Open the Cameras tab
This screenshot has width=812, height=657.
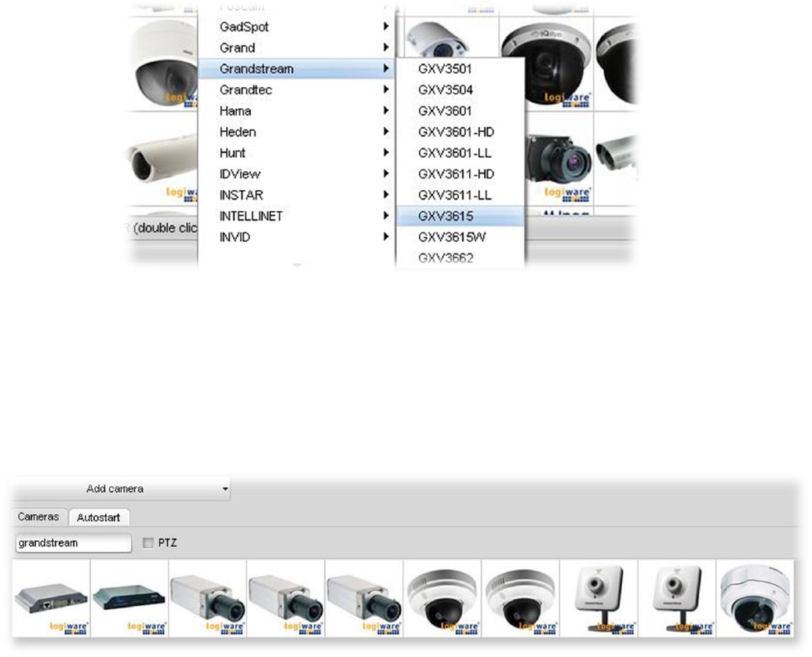click(38, 517)
